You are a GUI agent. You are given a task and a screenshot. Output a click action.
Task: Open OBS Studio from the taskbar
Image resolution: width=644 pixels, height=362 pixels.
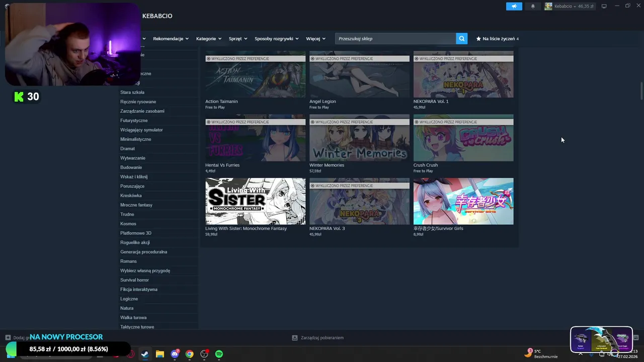(204, 354)
